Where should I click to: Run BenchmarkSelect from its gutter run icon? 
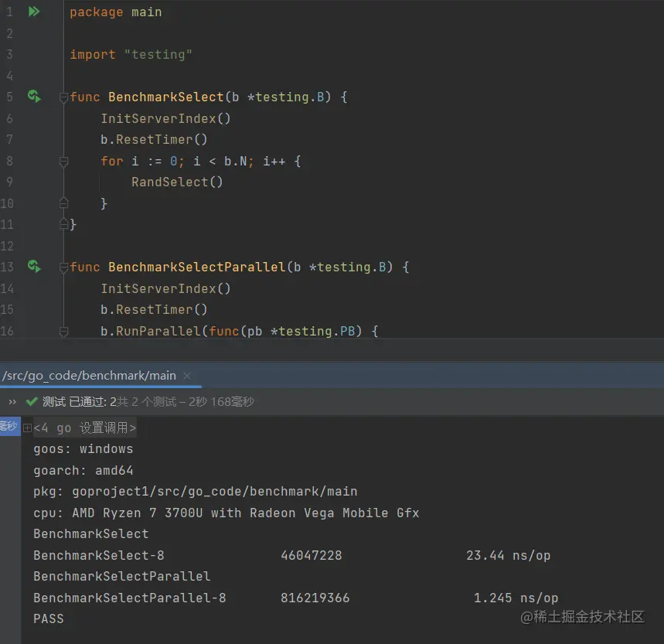click(x=34, y=97)
